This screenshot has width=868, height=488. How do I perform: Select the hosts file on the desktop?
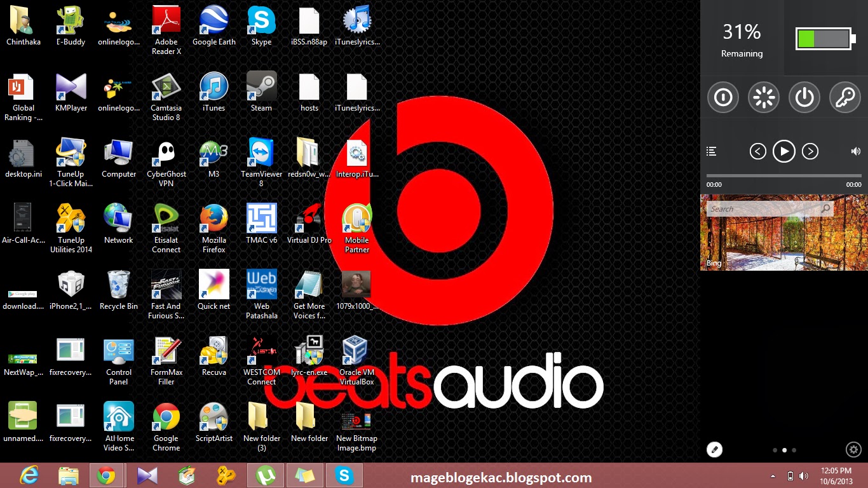tap(309, 91)
